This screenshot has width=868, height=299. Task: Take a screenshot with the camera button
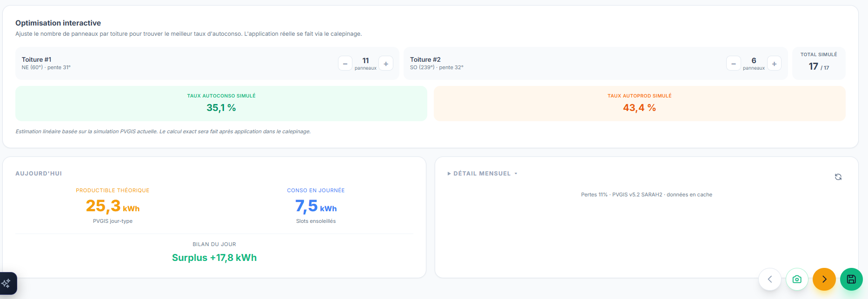click(x=797, y=279)
